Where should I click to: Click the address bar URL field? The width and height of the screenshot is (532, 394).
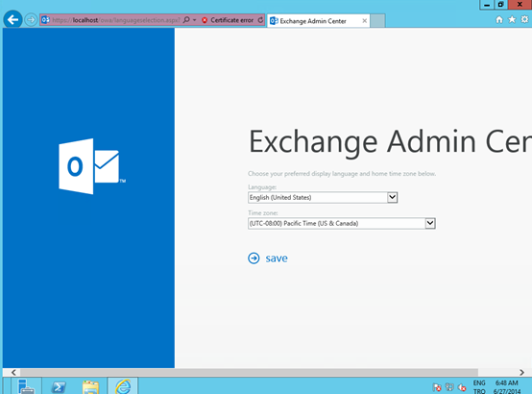(116, 20)
